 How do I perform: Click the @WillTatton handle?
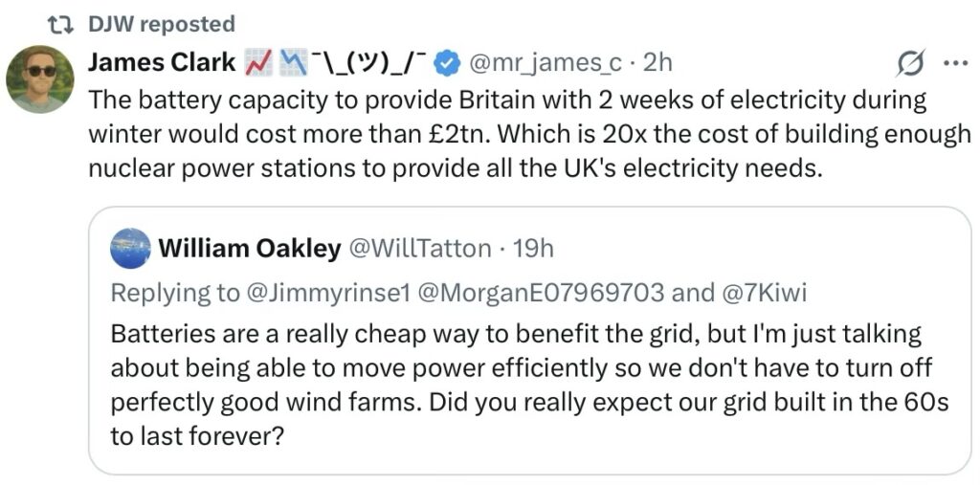pos(420,249)
